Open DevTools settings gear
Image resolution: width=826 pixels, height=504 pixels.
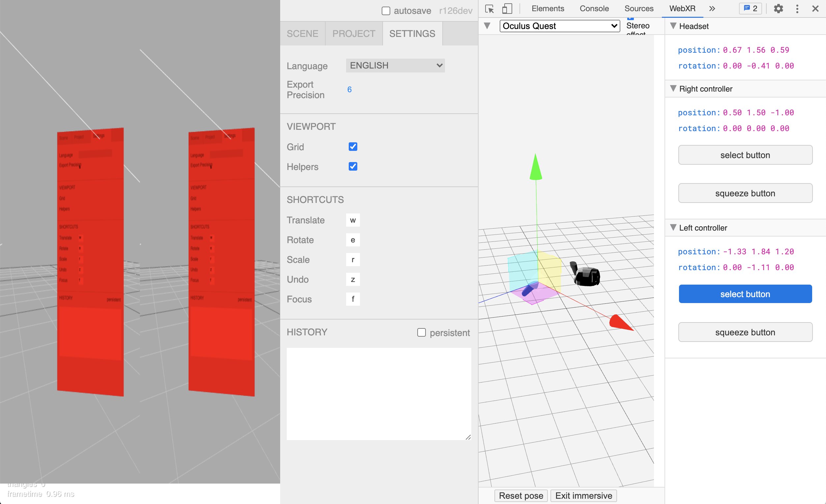pos(778,9)
